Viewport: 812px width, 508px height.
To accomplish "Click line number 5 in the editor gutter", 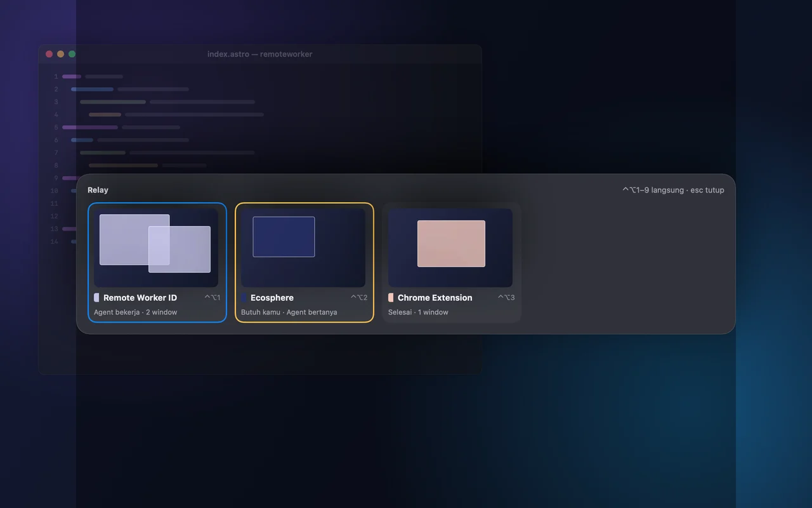I will click(x=56, y=127).
